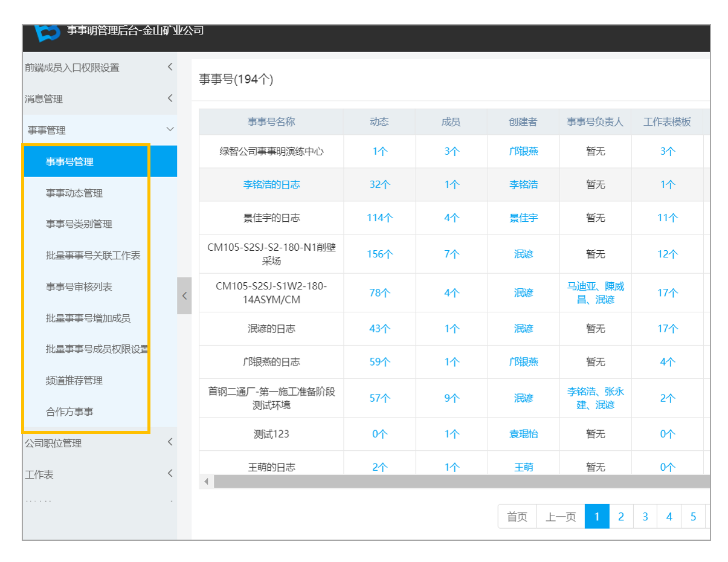Go to page 4
Screen dimensions: 728x562
click(669, 517)
